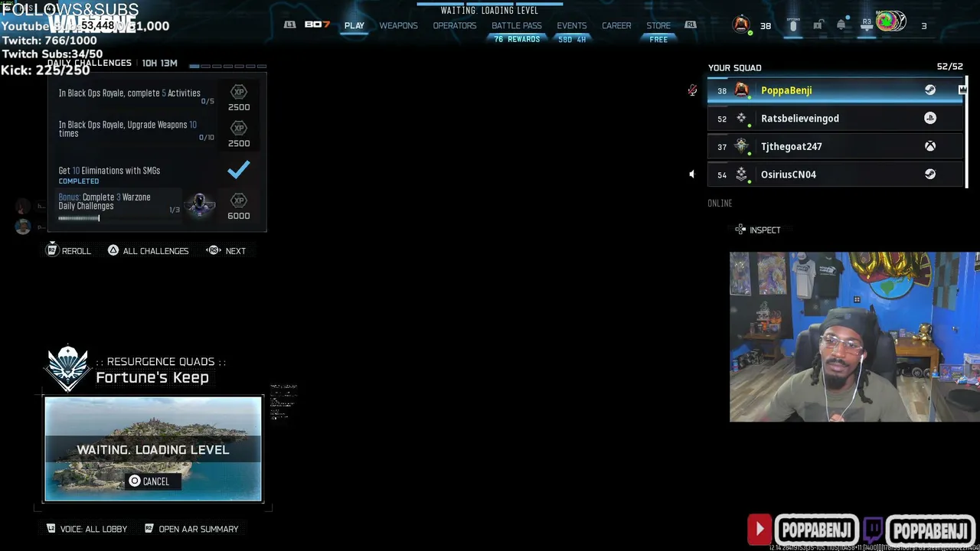Select PoppaBenji in the squad list

pos(835,90)
